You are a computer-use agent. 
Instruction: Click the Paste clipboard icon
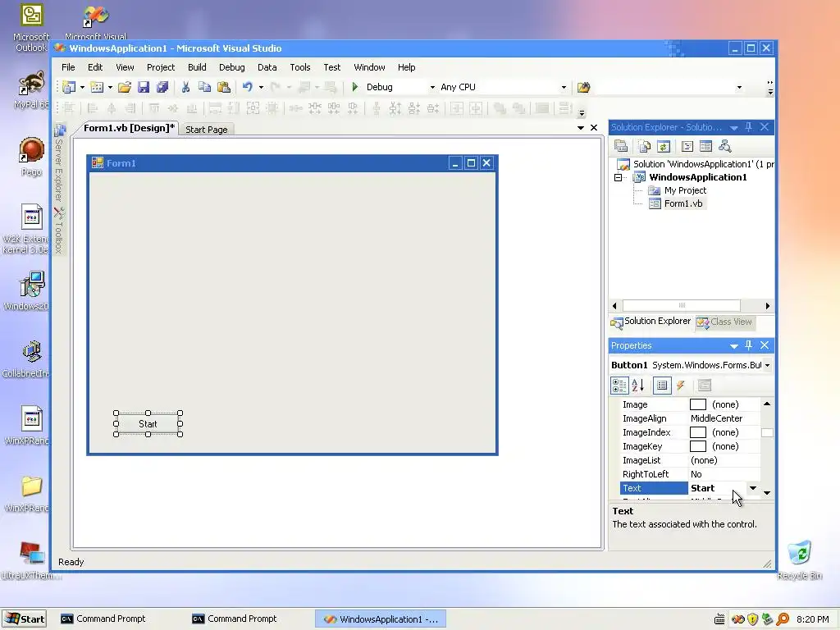pyautogui.click(x=224, y=87)
